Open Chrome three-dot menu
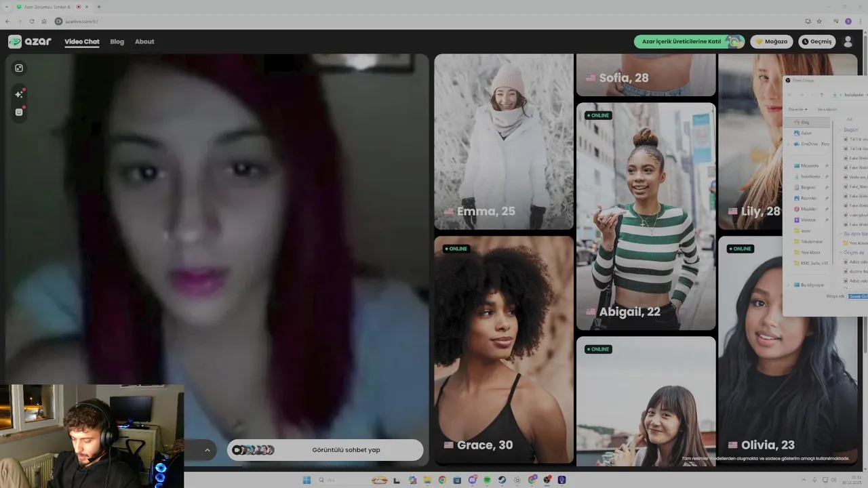This screenshot has width=868, height=488. 860,21
